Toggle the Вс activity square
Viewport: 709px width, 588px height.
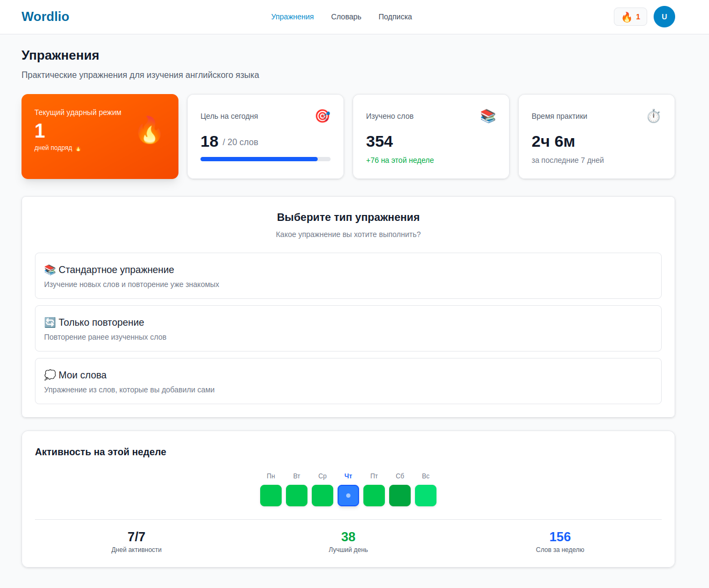(425, 495)
